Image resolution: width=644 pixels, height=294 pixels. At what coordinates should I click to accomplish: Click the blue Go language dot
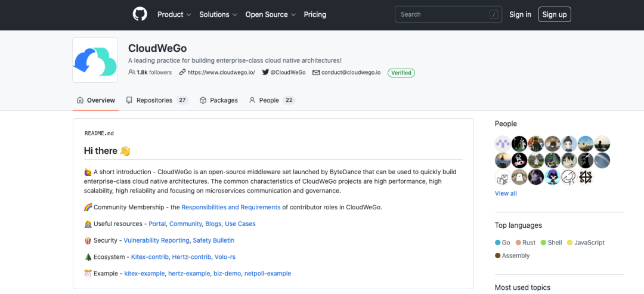498,243
